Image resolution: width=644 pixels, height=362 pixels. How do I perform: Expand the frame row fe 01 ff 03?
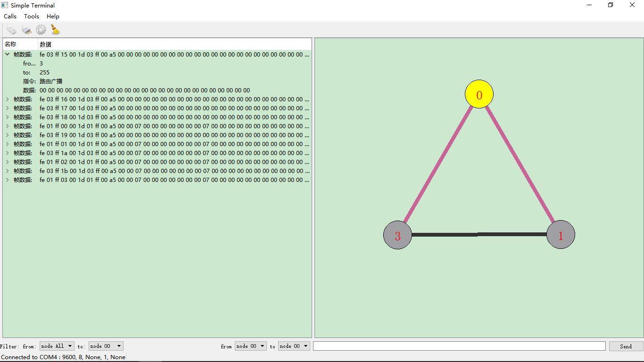[7, 180]
